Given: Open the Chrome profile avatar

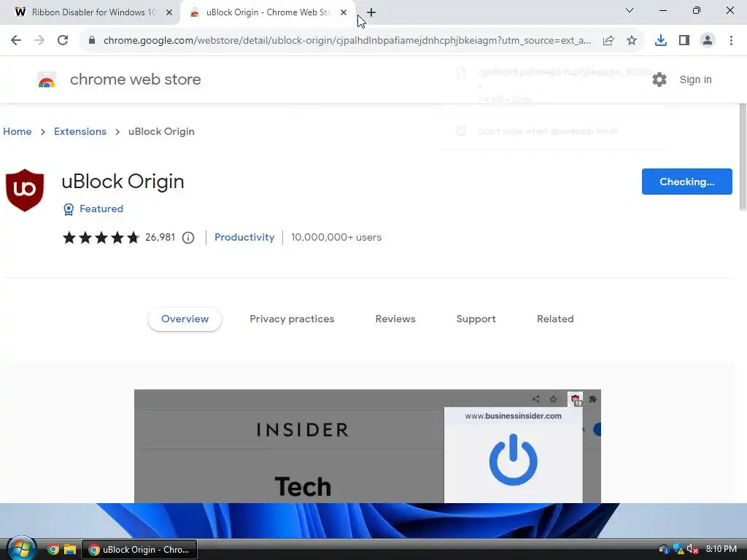Looking at the screenshot, I should pyautogui.click(x=708, y=41).
